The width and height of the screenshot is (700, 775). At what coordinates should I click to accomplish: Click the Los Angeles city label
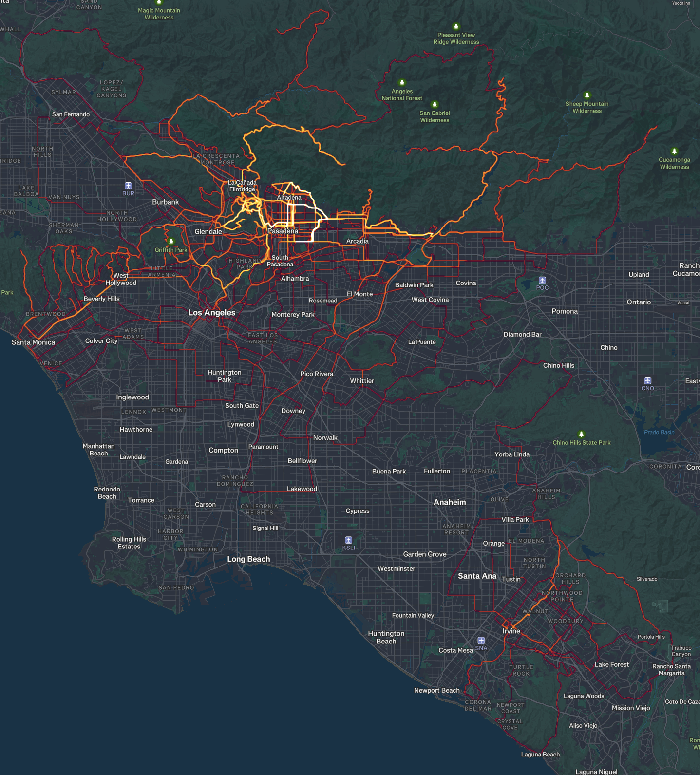[211, 313]
